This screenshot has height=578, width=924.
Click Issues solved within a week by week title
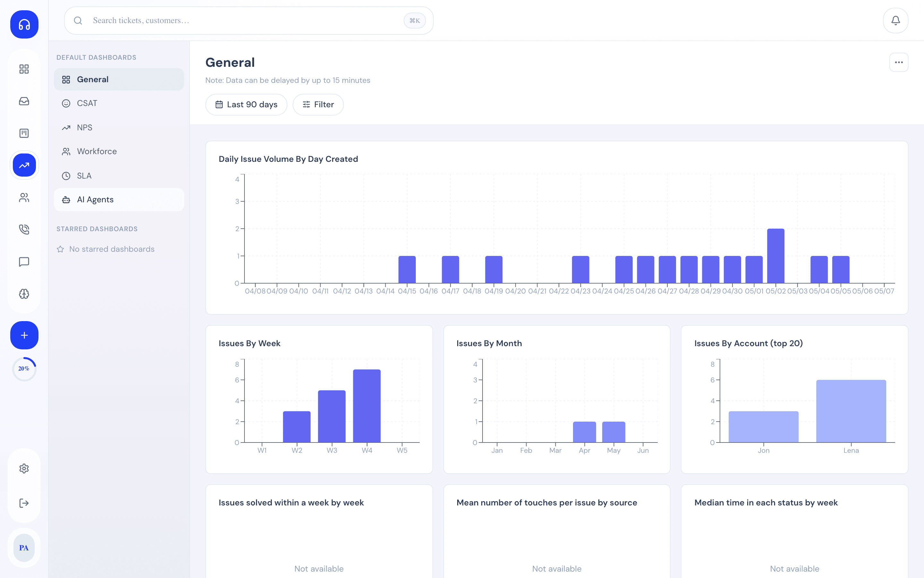[x=291, y=503]
